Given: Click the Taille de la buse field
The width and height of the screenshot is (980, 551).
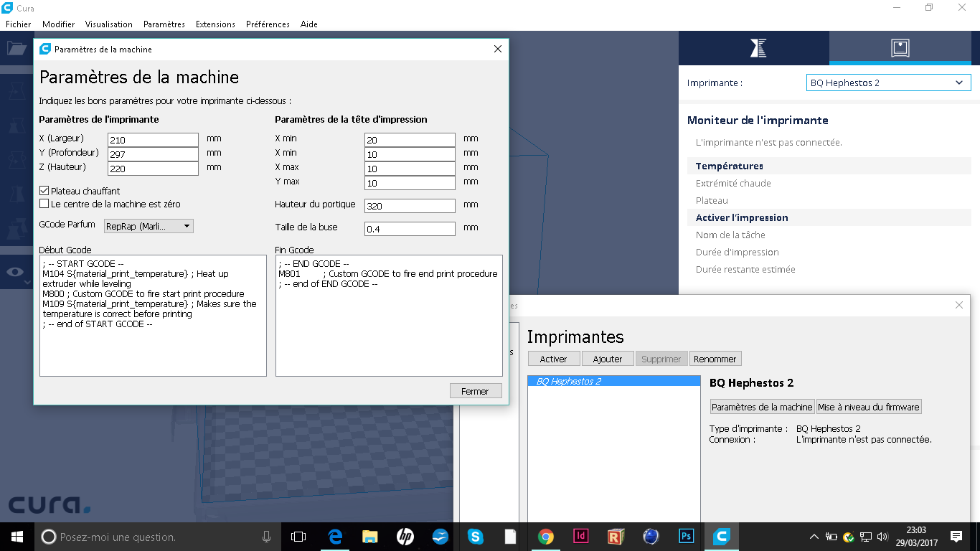Looking at the screenshot, I should pyautogui.click(x=410, y=229).
